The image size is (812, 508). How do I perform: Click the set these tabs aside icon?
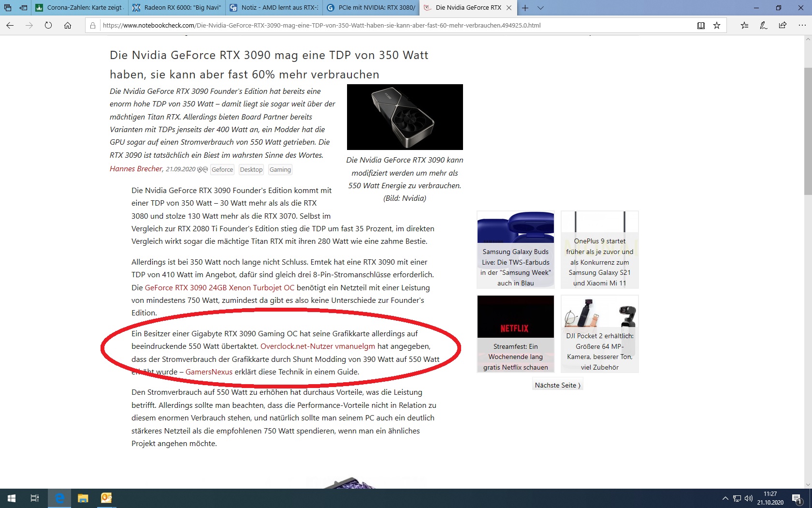[x=23, y=8]
